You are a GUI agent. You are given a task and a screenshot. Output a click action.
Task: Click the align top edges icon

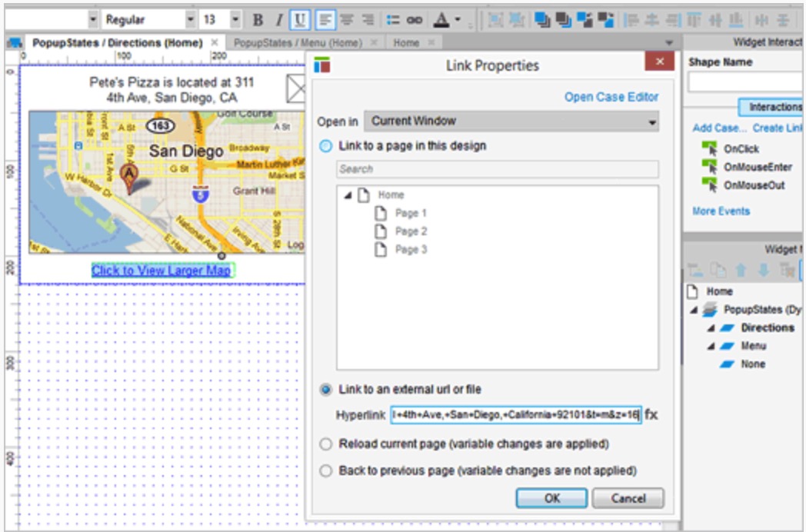(x=694, y=20)
